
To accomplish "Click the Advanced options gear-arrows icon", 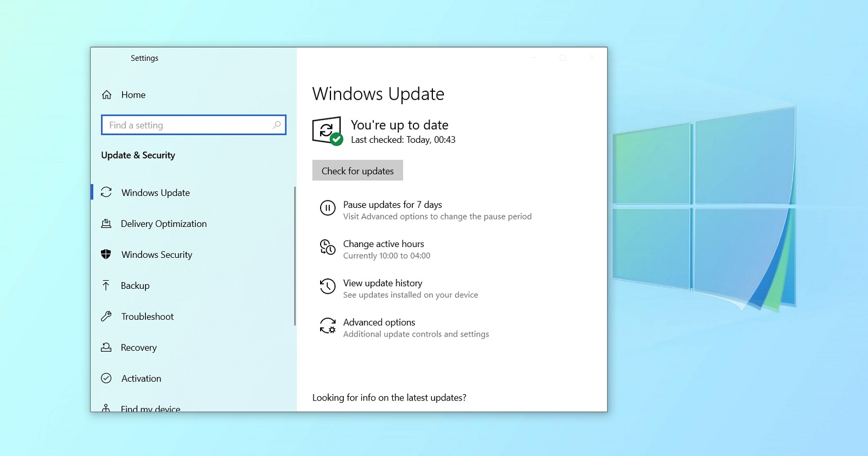I will coord(328,326).
